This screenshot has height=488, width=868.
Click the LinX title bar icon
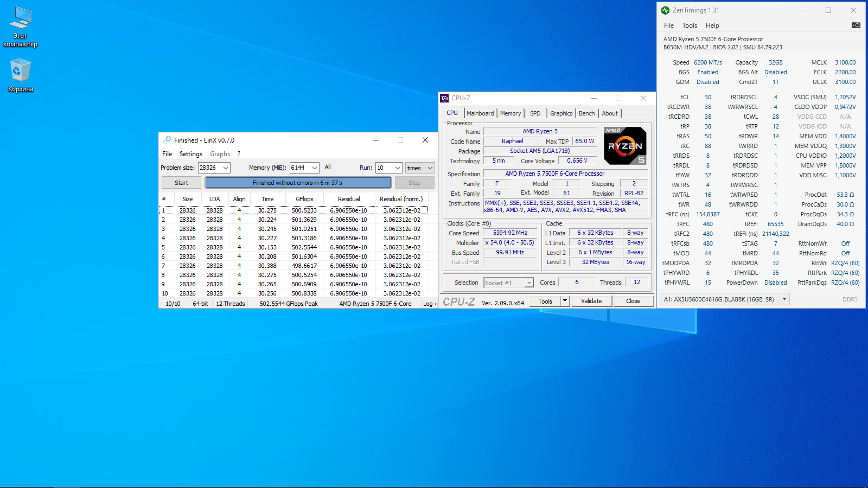[x=167, y=140]
